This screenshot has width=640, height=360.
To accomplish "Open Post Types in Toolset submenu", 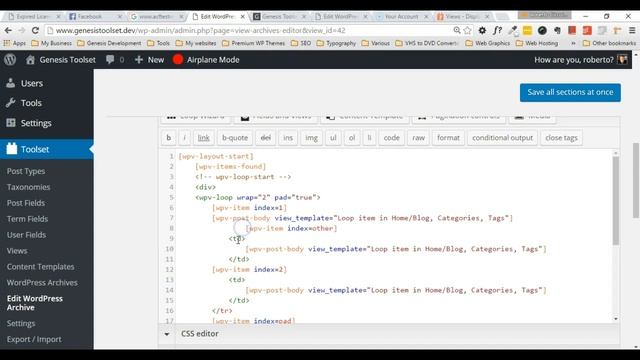I will [26, 171].
